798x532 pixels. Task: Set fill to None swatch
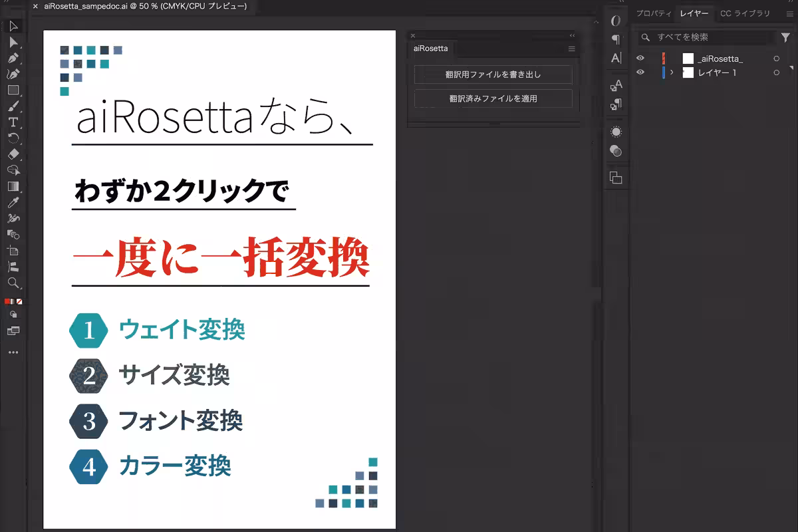[19, 301]
